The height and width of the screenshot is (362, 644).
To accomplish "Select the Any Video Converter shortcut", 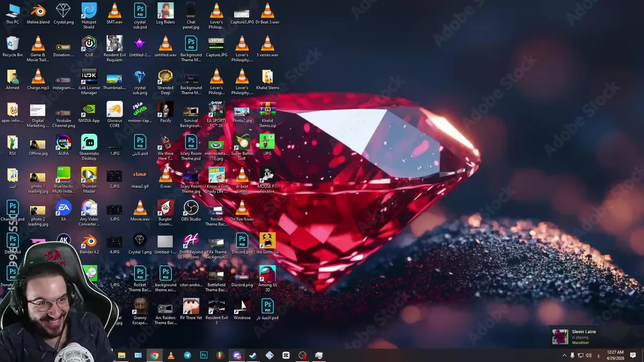I will pyautogui.click(x=89, y=213).
